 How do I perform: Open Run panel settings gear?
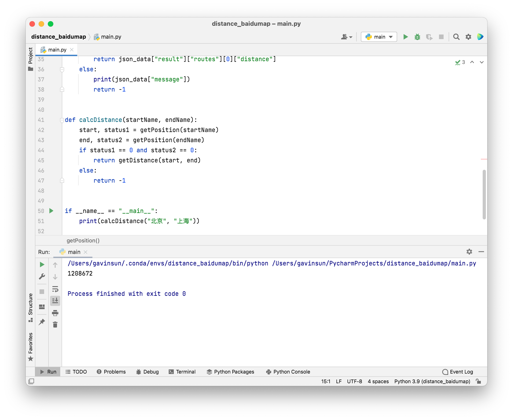[x=469, y=252]
